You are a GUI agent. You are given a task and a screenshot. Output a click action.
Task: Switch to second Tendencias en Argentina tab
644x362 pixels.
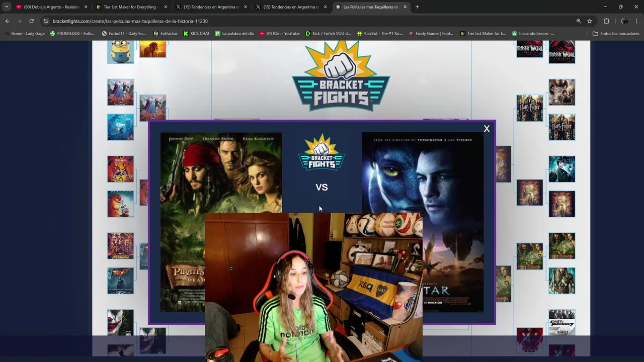coord(291,7)
